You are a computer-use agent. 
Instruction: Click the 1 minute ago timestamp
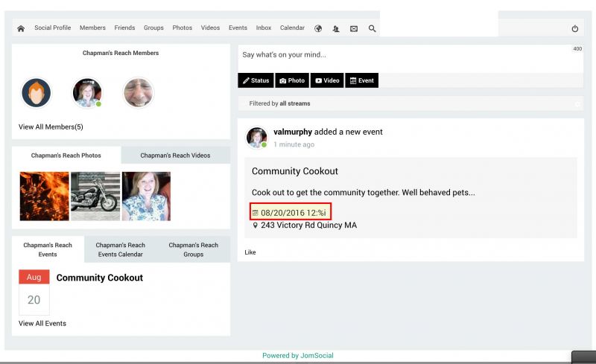pyautogui.click(x=294, y=144)
